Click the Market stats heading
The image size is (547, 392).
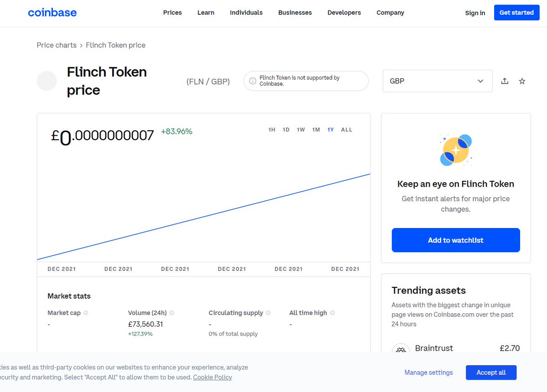point(69,296)
